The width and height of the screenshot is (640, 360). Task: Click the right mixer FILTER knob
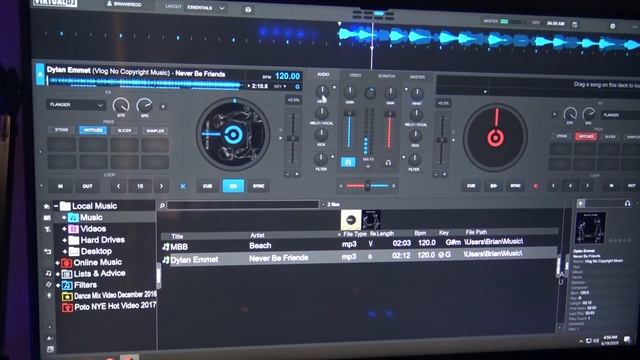(x=414, y=160)
